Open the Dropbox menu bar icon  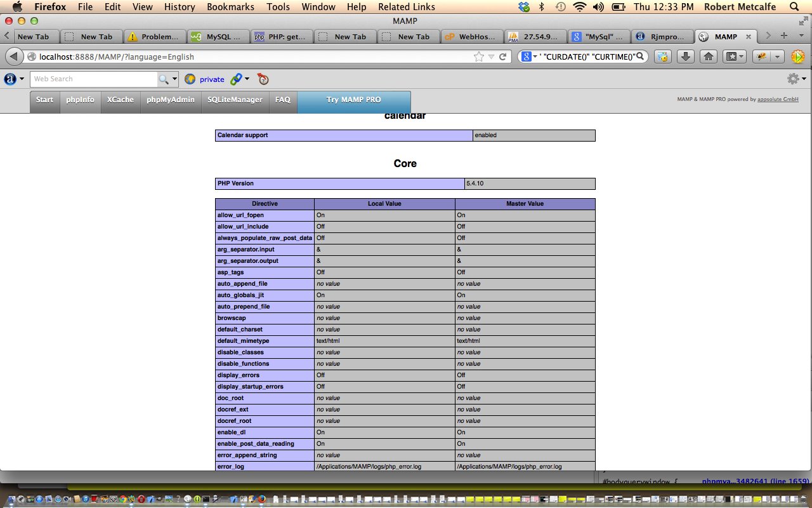click(523, 7)
